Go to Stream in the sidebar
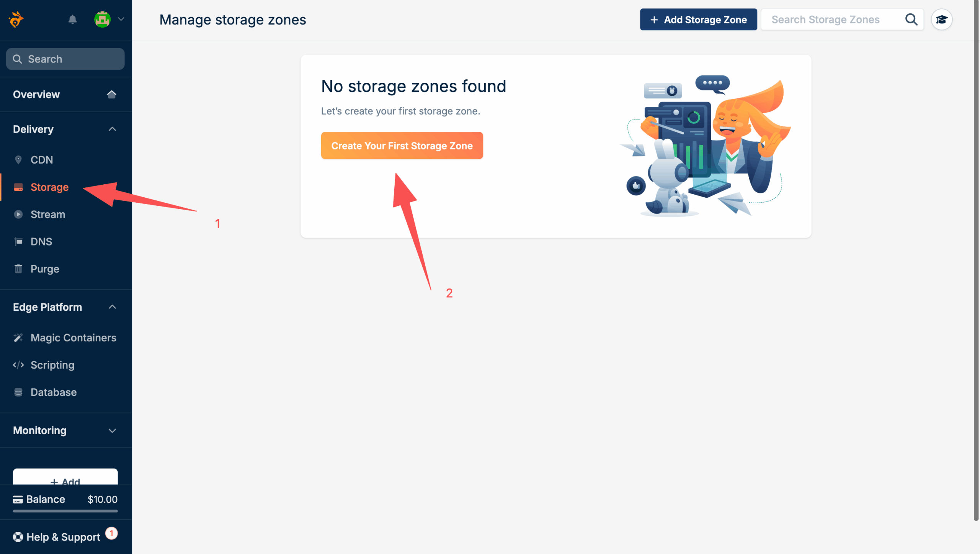The image size is (980, 554). (47, 214)
